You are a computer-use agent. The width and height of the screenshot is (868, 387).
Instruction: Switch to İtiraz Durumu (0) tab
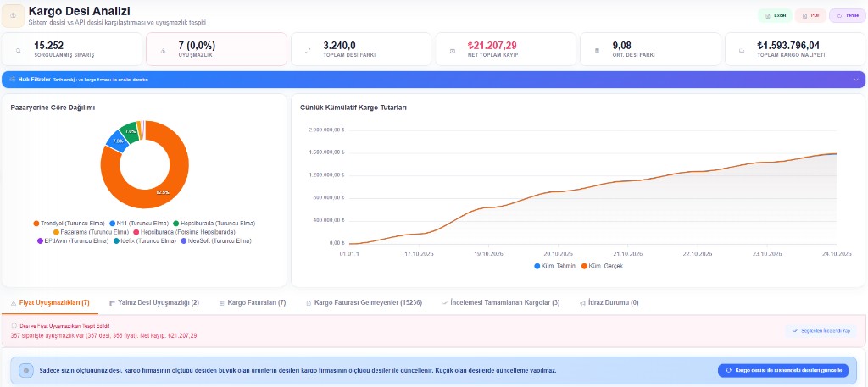point(609,303)
